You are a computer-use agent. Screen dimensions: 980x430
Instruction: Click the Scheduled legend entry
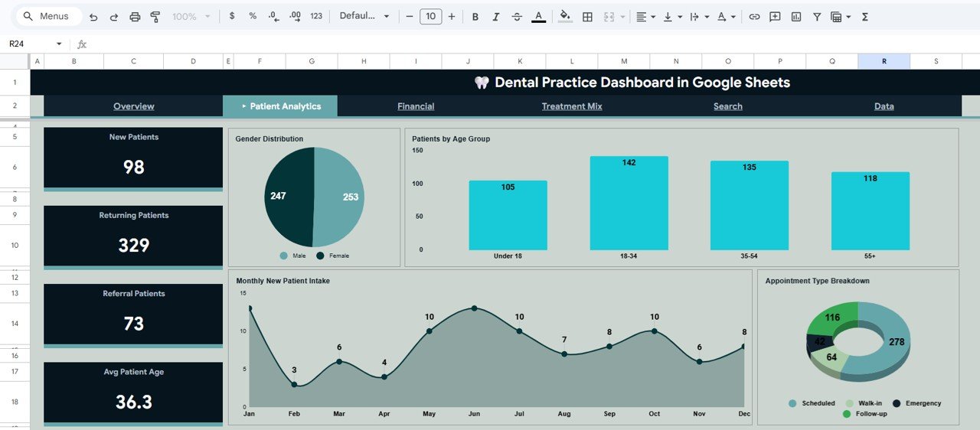(x=812, y=403)
